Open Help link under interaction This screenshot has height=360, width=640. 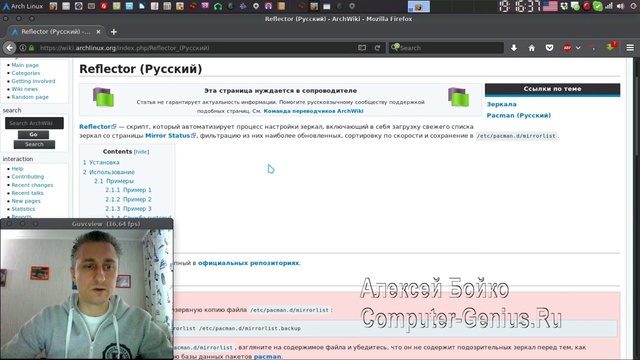pyautogui.click(x=17, y=169)
